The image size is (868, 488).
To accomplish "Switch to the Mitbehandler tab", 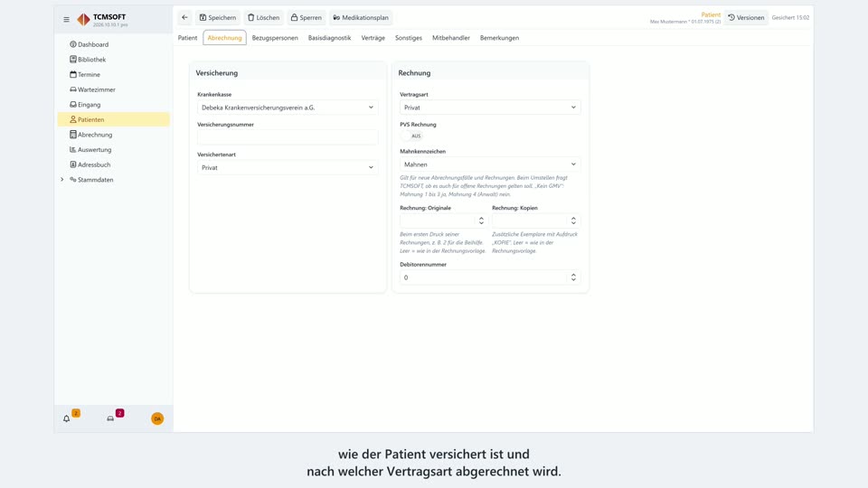I will click(x=450, y=38).
